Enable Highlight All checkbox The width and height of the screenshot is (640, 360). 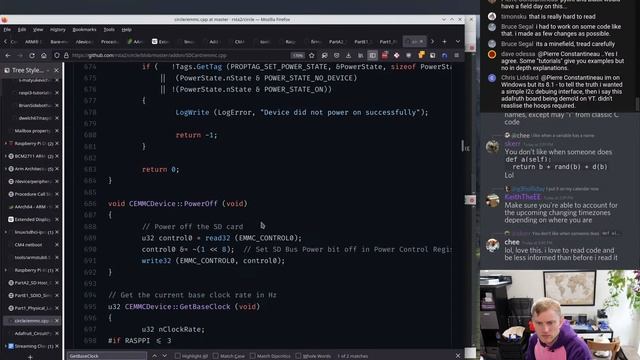(178, 356)
